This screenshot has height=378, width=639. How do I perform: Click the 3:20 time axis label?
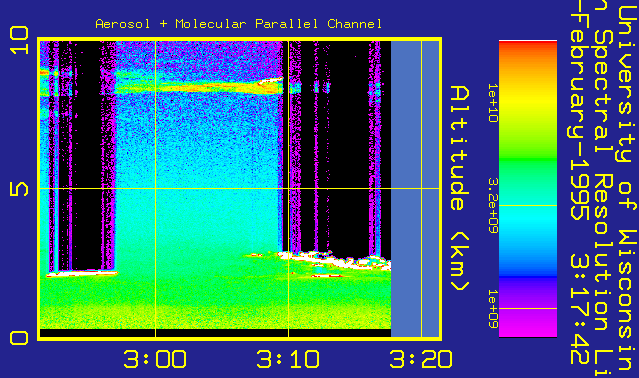point(421,359)
